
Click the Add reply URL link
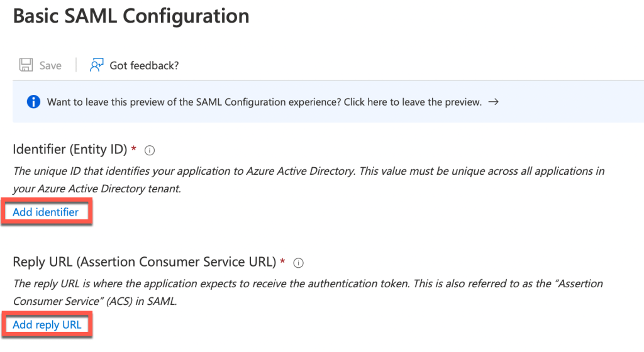pyautogui.click(x=47, y=324)
